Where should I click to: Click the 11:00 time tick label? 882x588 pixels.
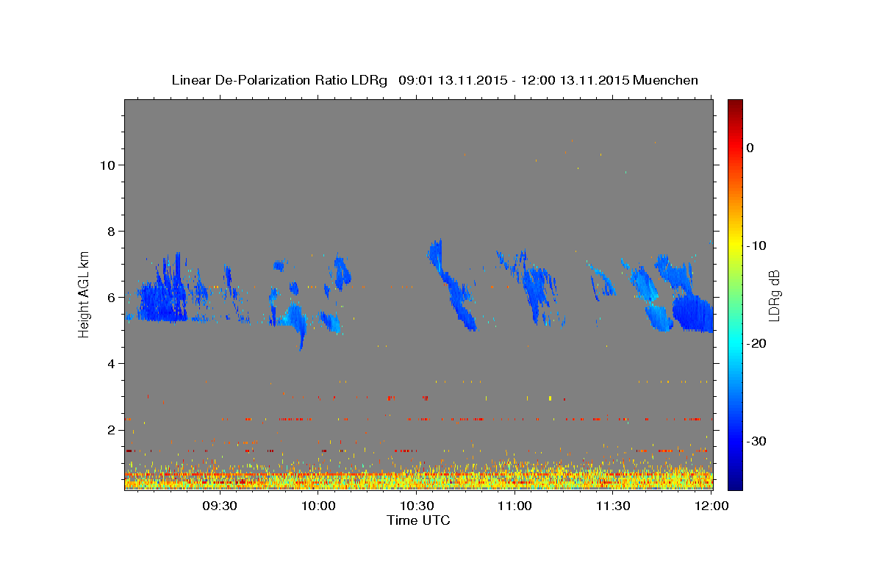(515, 506)
